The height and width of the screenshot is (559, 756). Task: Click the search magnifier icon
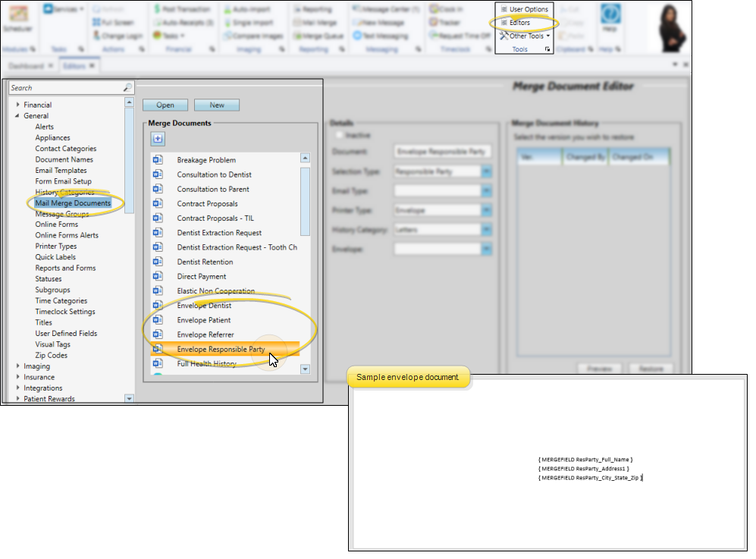pyautogui.click(x=127, y=88)
